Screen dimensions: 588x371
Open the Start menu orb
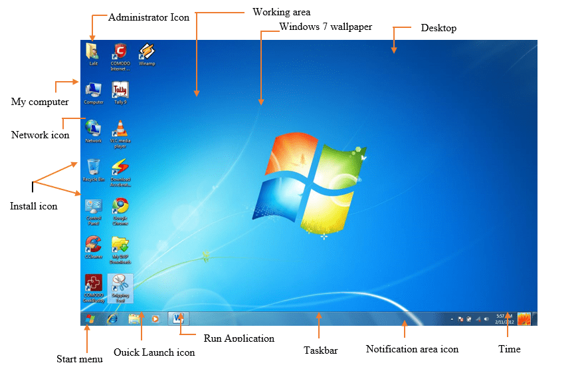pyautogui.click(x=90, y=319)
